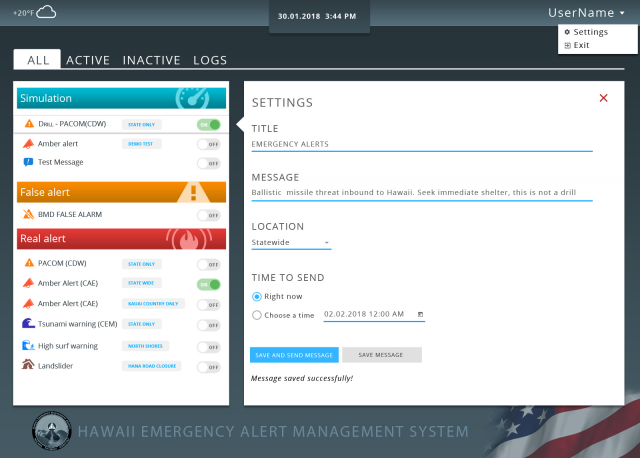This screenshot has height=458, width=640.
Task: Click the date and time display 30.01.2018
Action: (x=317, y=16)
